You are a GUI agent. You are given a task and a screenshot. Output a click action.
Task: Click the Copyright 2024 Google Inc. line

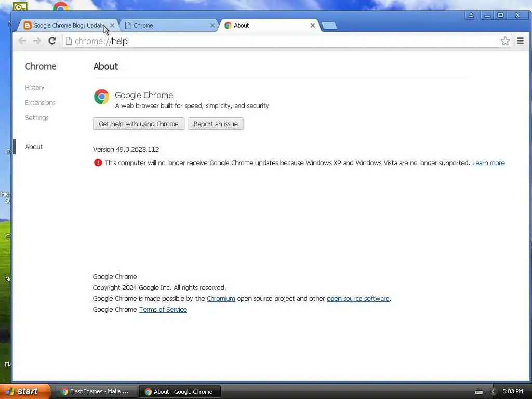pos(159,288)
